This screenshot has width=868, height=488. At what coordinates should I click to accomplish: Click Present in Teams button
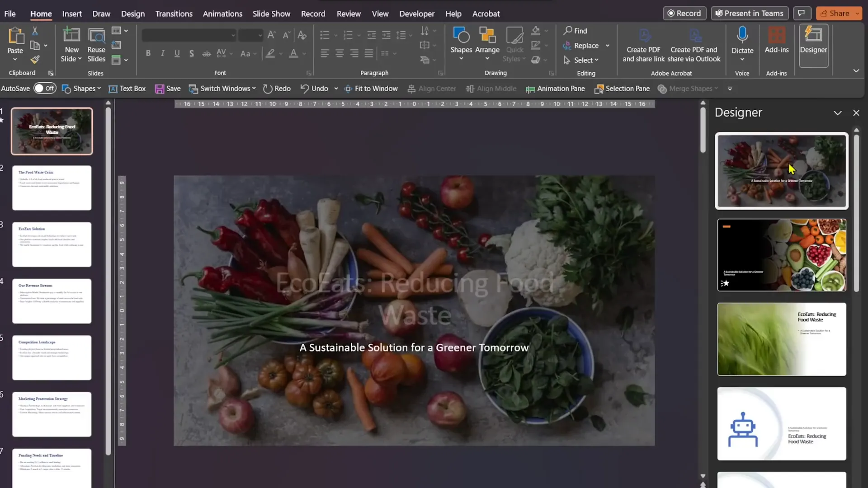750,13
